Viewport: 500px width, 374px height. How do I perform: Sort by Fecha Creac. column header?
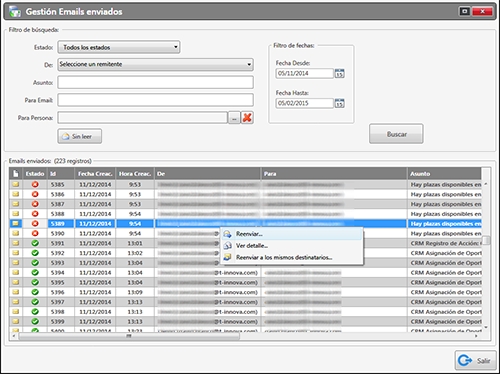click(95, 174)
